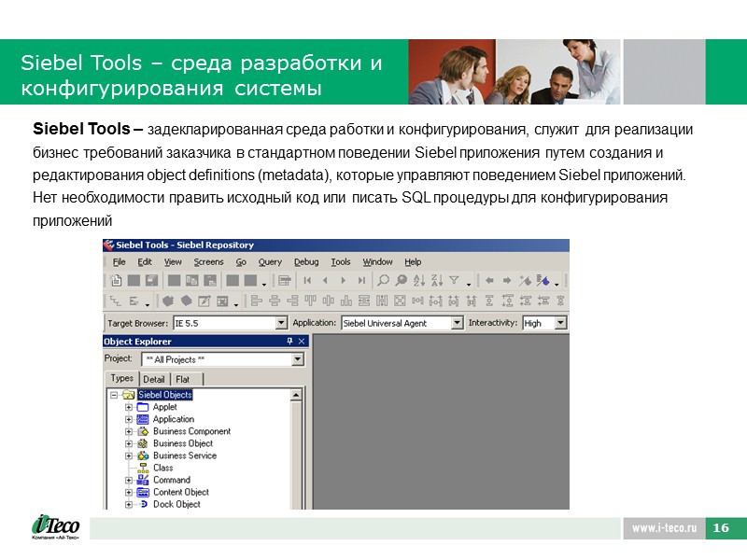Open the Tools menu
Image resolution: width=747 pixels, height=560 pixels.
tap(341, 262)
